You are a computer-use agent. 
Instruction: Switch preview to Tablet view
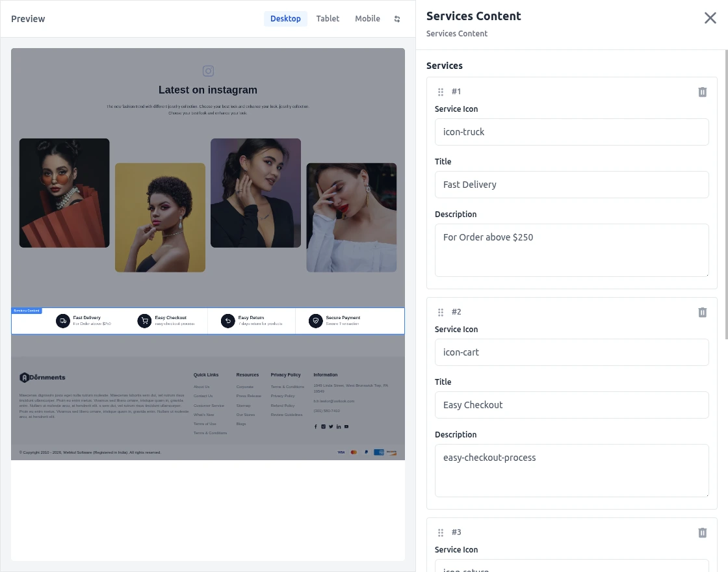tap(328, 19)
